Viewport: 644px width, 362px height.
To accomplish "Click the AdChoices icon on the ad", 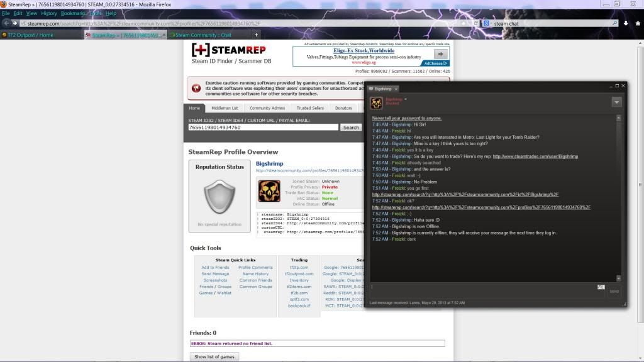I will pos(435,63).
